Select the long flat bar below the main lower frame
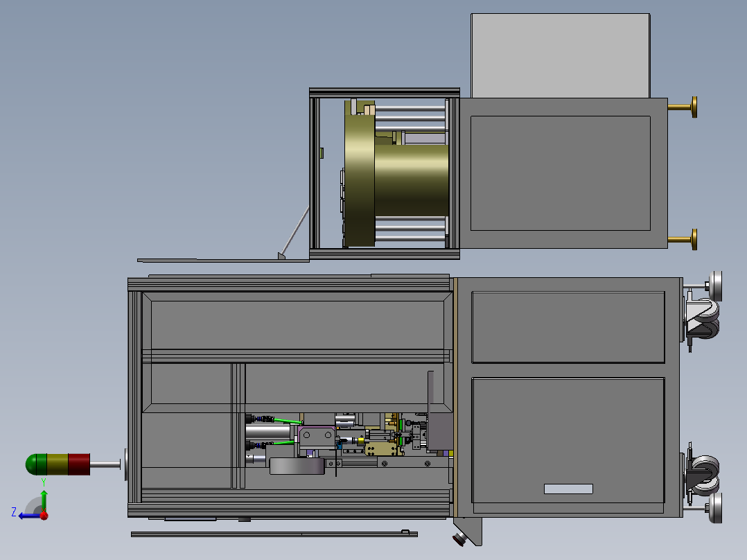Viewport: 747px width, 560px height. (x=274, y=534)
